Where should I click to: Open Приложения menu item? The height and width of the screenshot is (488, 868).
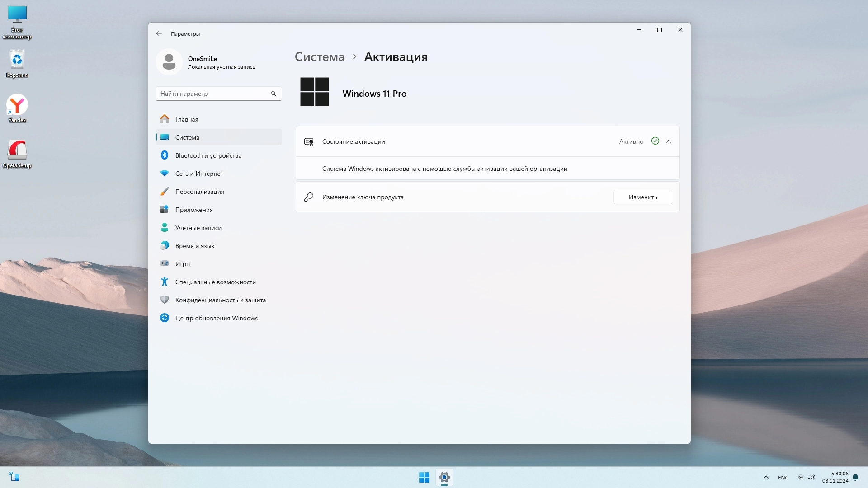(194, 210)
